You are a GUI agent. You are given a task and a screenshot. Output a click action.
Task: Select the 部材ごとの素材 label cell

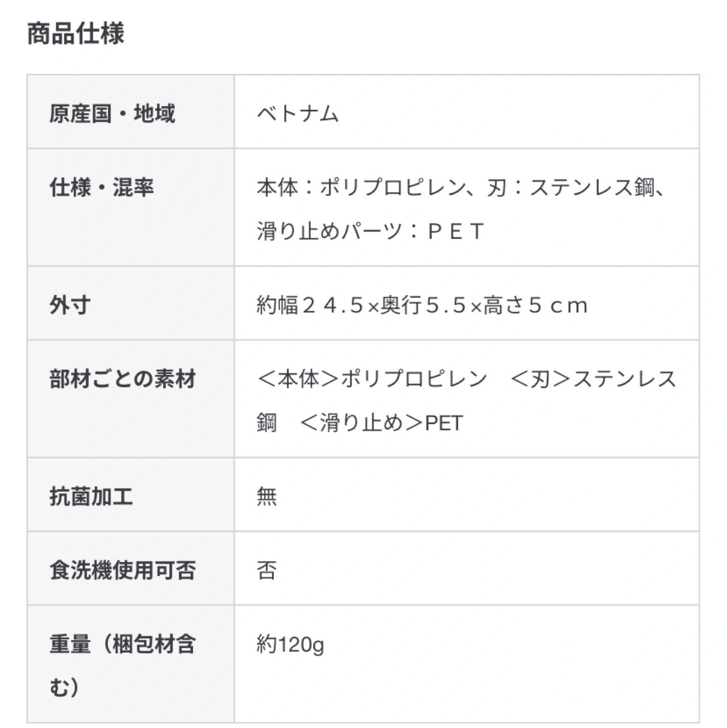(130, 399)
